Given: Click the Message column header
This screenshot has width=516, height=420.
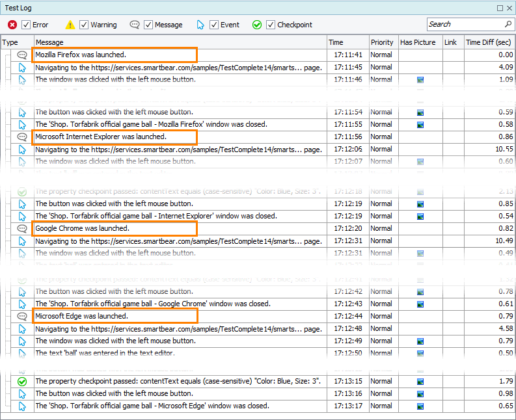Looking at the screenshot, I should (179, 42).
